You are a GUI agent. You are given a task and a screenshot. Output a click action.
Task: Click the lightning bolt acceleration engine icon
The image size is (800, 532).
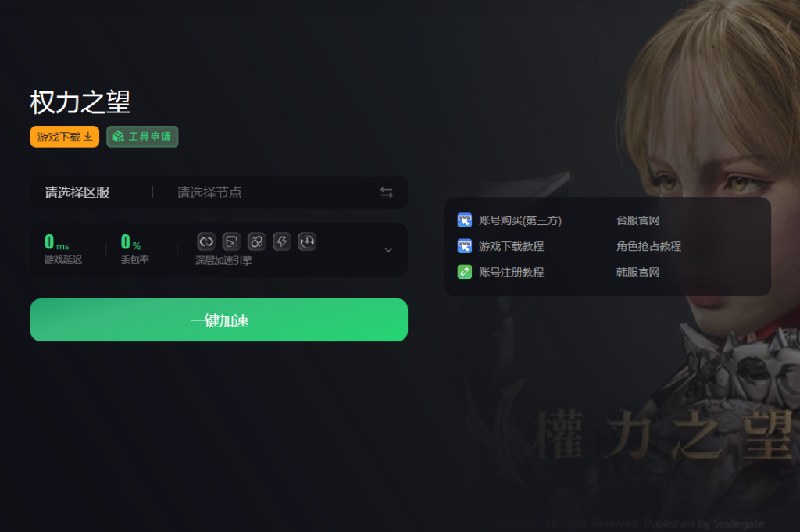[x=281, y=241]
